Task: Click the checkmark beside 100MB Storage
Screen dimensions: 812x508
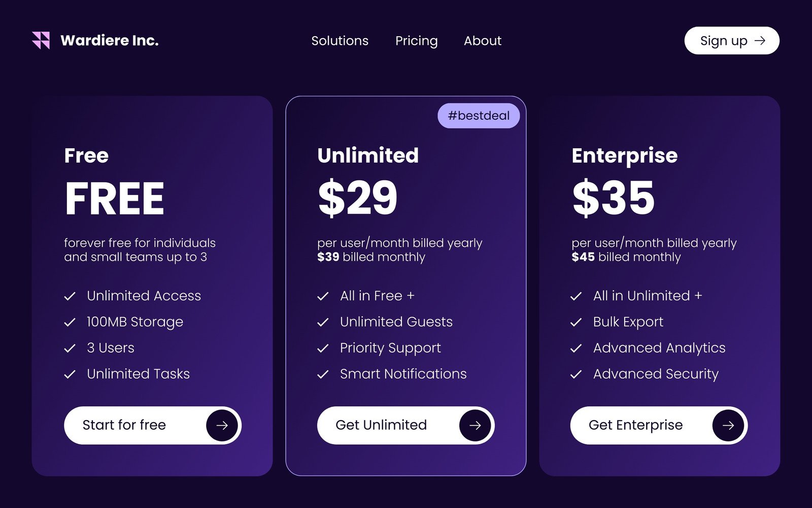Action: [x=70, y=322]
